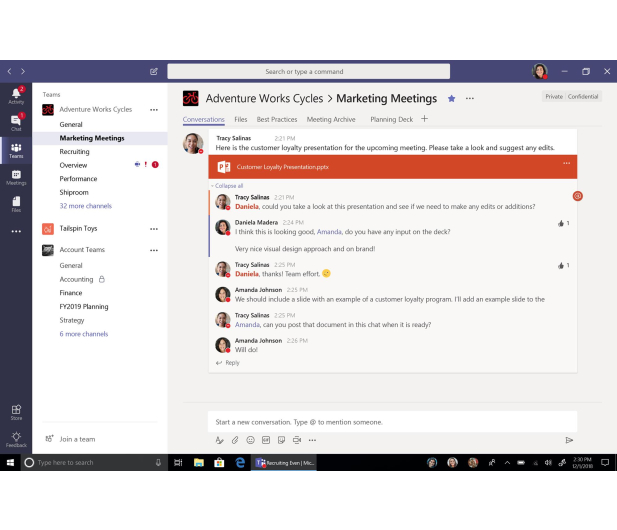
Task: Open the Feedback panel
Action: click(16, 440)
